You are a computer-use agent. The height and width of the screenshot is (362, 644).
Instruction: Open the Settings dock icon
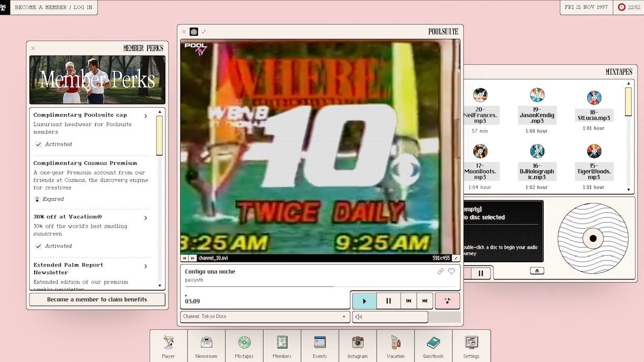tap(471, 346)
